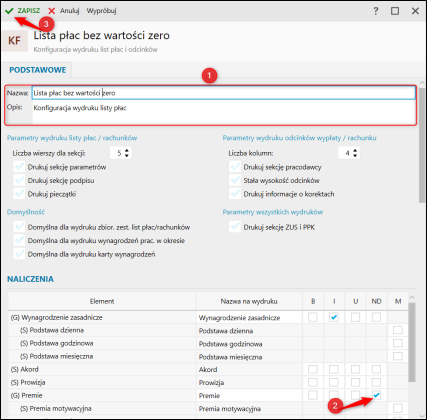
Task: Click the NALICZENIA table scrollbar
Action: point(412,342)
